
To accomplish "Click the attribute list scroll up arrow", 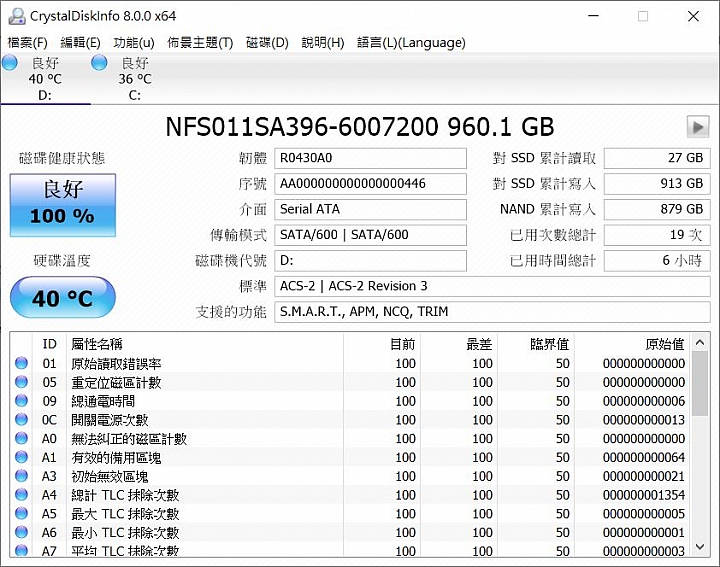I will (700, 342).
